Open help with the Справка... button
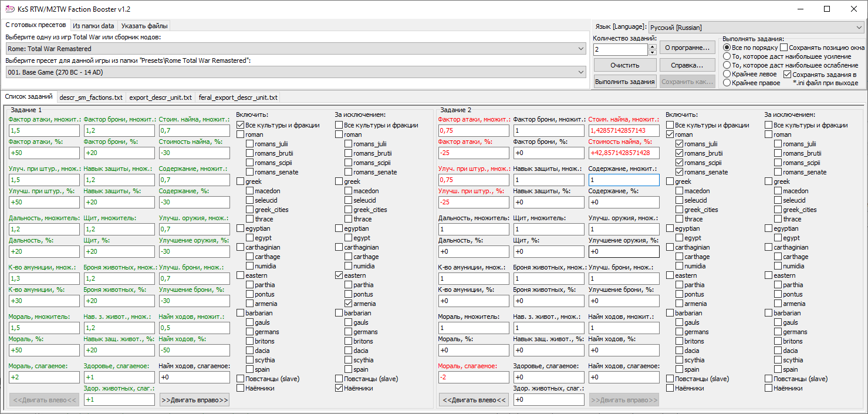The height and width of the screenshot is (414, 868). click(x=687, y=65)
